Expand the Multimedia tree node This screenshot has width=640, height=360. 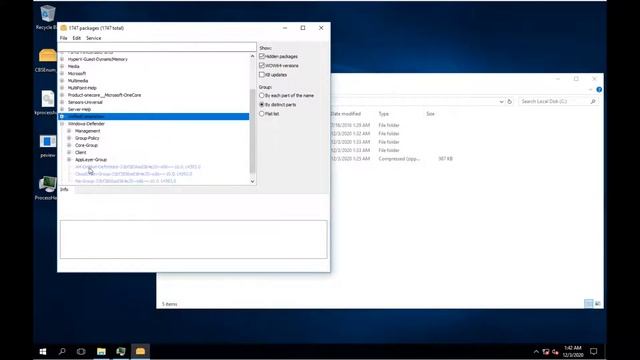(x=62, y=81)
